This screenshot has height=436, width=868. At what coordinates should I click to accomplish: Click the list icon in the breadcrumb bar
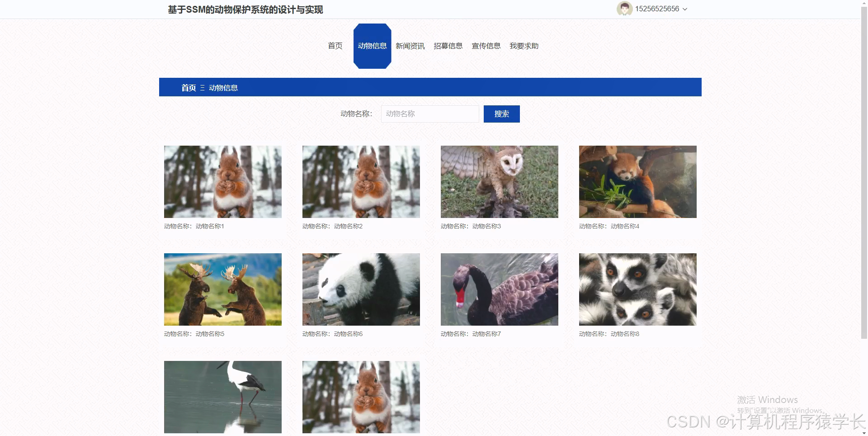pyautogui.click(x=203, y=87)
